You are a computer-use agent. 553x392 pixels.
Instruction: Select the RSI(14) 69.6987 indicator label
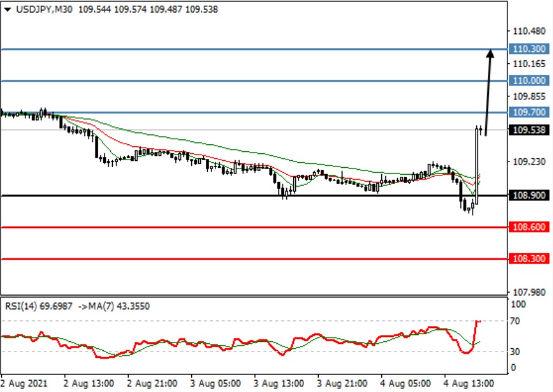pos(39,306)
